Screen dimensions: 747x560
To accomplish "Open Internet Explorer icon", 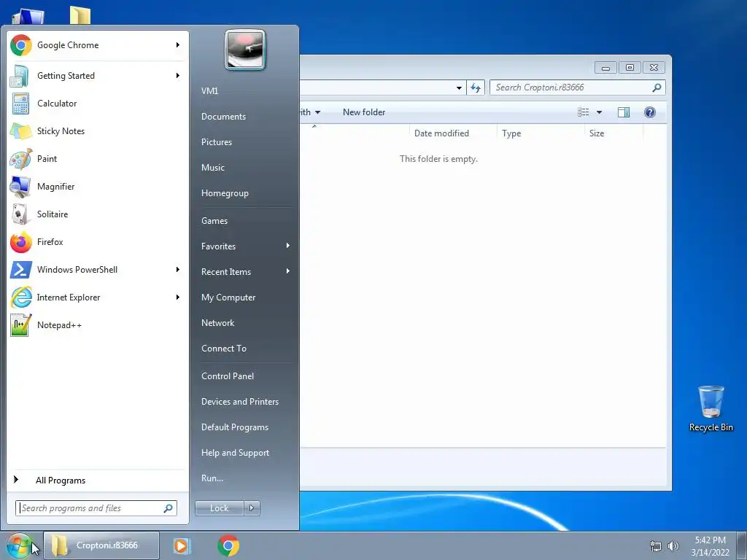I will tap(21, 297).
